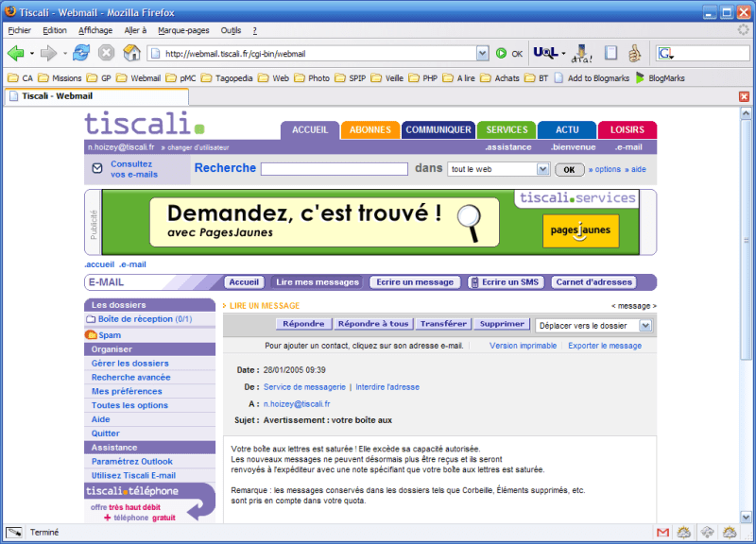Open the UQL toolbar icon
Image resolution: width=756 pixels, height=544 pixels.
(546, 53)
